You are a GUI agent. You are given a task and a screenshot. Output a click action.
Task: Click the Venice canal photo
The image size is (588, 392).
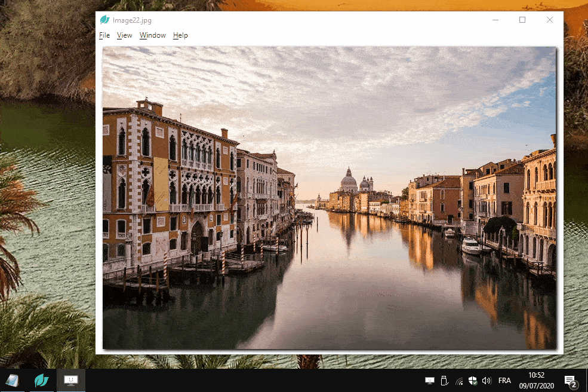click(330, 198)
